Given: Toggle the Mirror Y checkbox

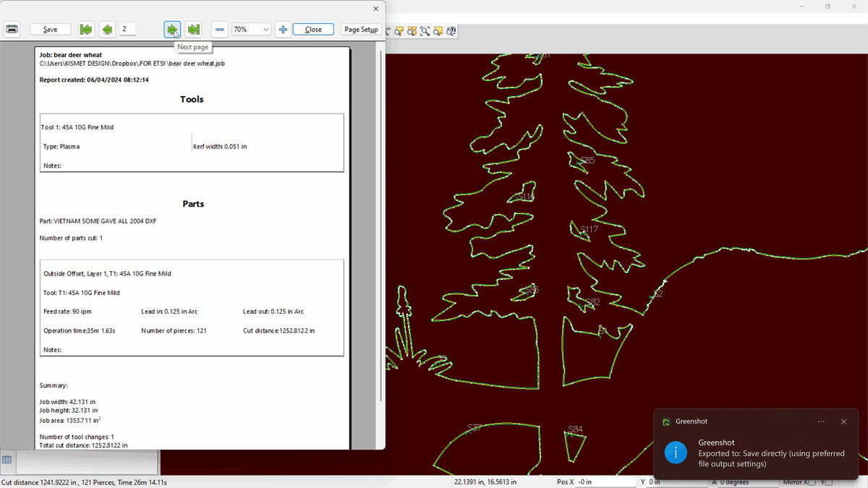Looking at the screenshot, I should pyautogui.click(x=829, y=482).
